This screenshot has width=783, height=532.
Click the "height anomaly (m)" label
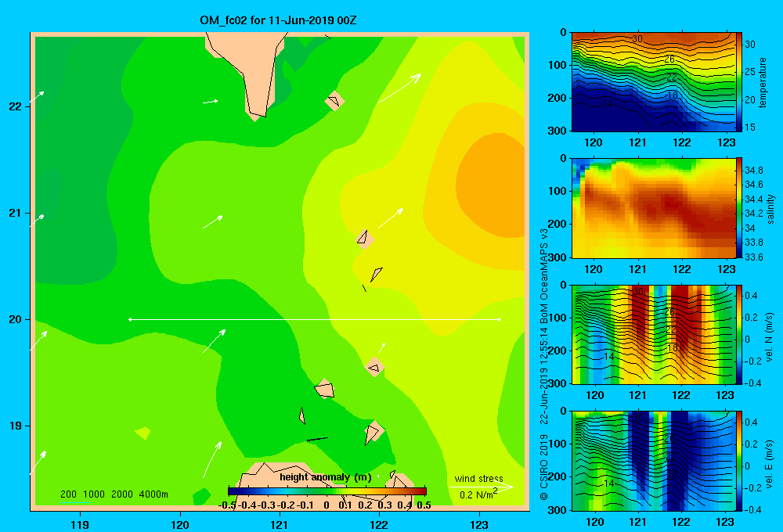[326, 477]
